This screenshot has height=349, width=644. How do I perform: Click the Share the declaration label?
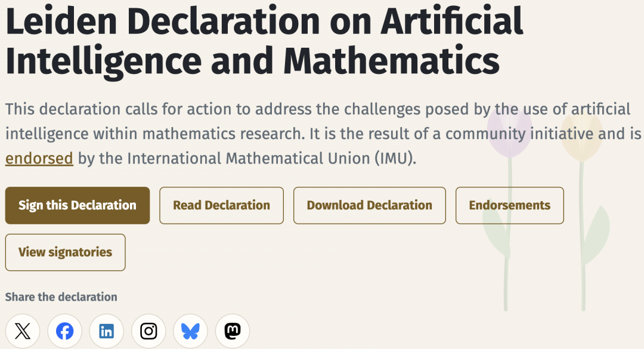[x=61, y=297]
